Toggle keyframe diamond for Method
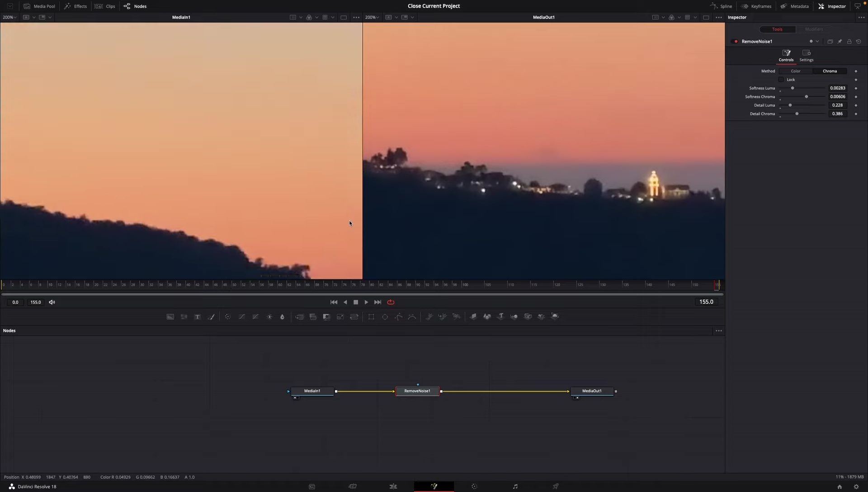 pyautogui.click(x=856, y=71)
